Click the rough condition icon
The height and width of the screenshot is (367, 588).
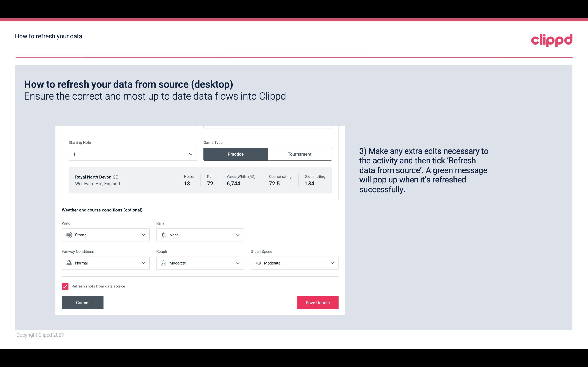point(163,263)
